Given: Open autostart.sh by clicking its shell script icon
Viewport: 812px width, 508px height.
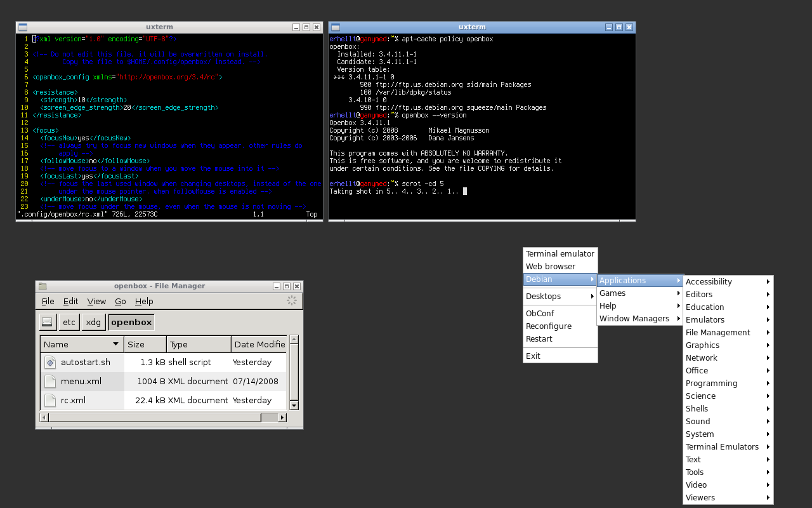Looking at the screenshot, I should 51,362.
